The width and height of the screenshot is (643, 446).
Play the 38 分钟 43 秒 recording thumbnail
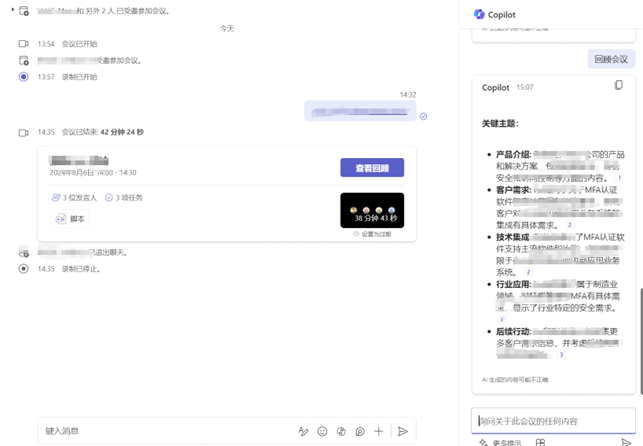372,210
